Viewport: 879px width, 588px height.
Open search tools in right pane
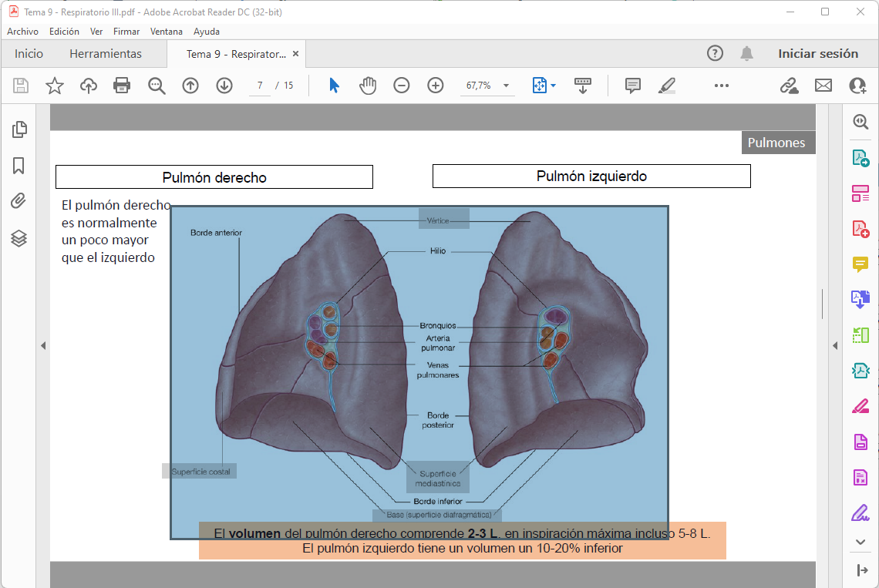860,122
